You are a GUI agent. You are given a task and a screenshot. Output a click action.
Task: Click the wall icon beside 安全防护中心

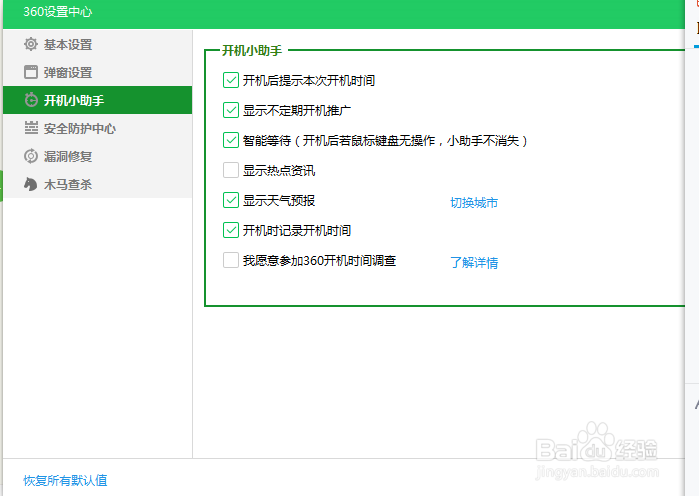tap(31, 128)
